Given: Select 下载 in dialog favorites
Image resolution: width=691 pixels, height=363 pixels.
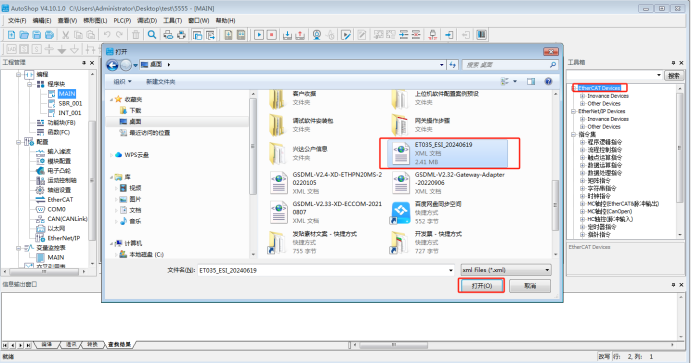Looking at the screenshot, I should coord(135,111).
